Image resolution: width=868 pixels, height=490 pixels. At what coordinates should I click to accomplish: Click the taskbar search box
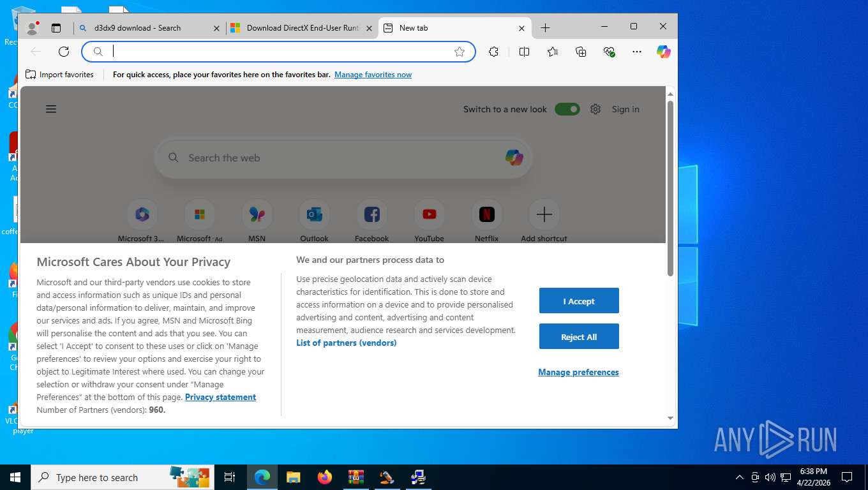[x=123, y=477]
